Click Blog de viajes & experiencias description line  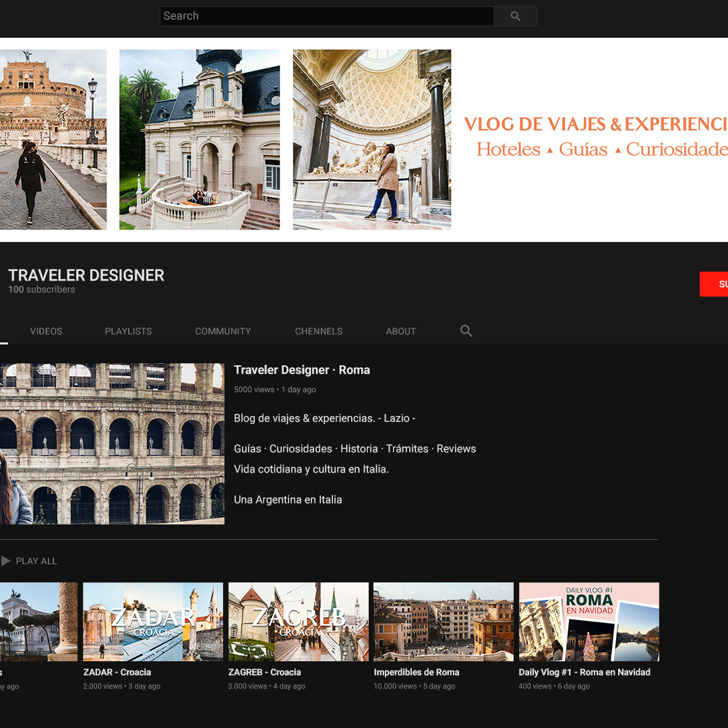[x=324, y=419]
